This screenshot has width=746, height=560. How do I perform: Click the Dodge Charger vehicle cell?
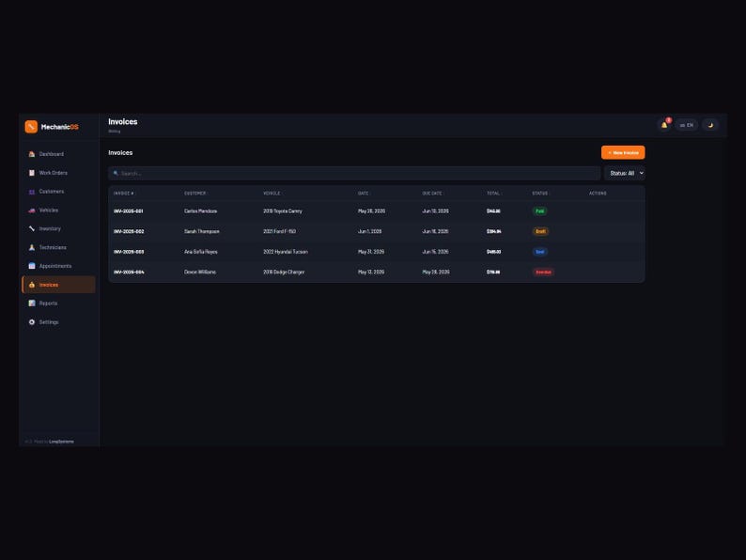click(x=284, y=272)
